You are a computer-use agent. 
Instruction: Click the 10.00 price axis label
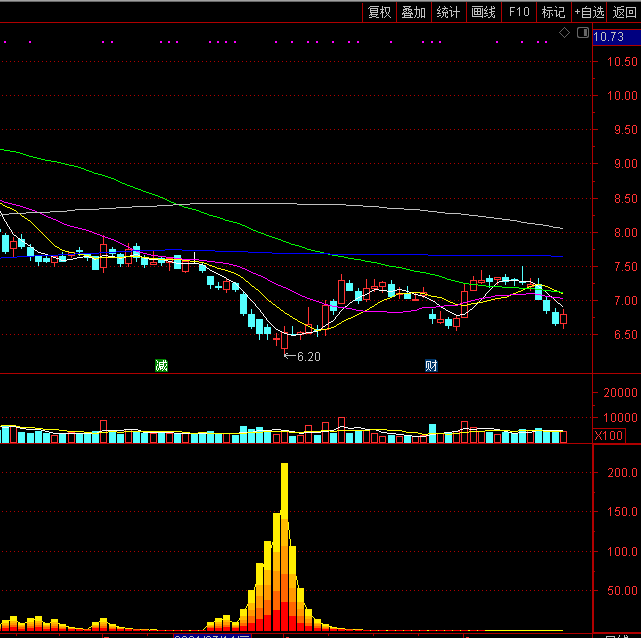click(622, 96)
